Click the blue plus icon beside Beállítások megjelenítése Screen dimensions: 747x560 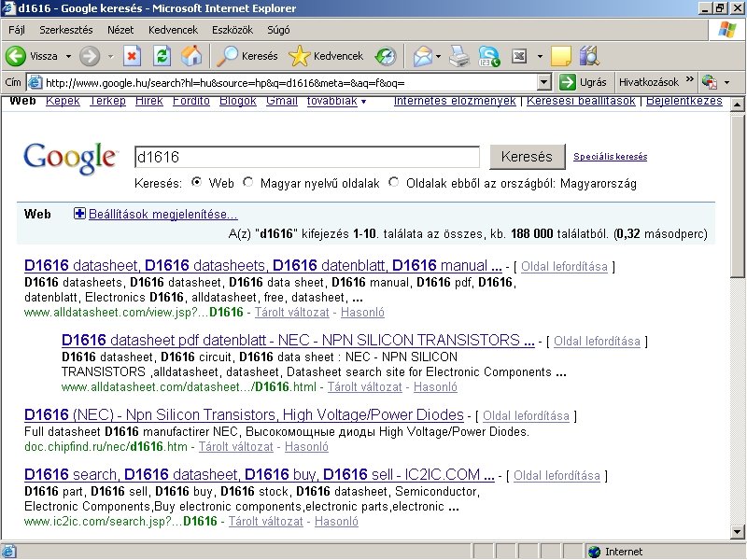[x=79, y=214]
